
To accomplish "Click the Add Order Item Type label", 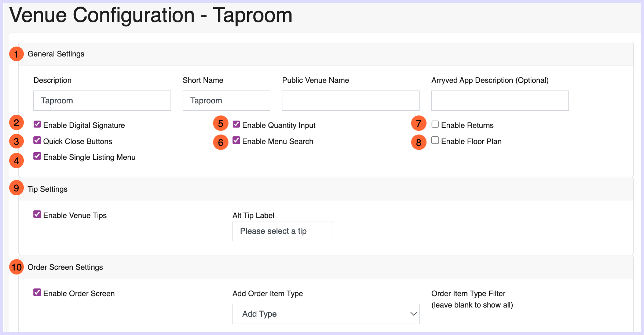I will [267, 294].
